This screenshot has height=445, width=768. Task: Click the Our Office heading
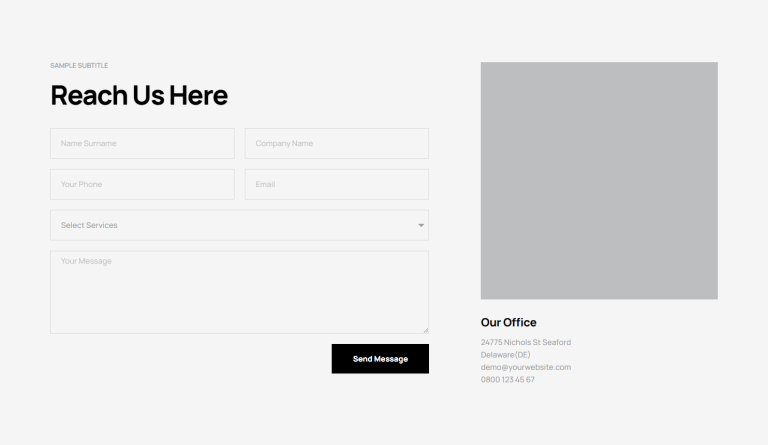tap(508, 322)
